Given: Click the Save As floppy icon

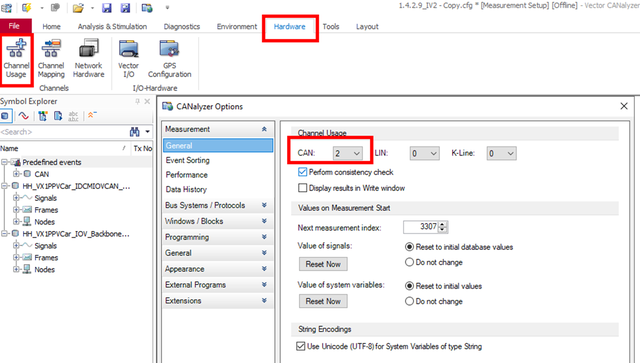Looking at the screenshot, I should pos(125,7).
